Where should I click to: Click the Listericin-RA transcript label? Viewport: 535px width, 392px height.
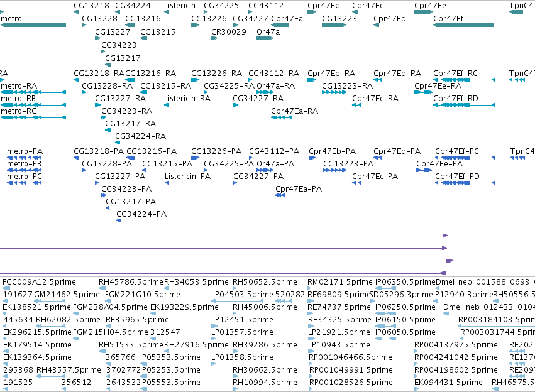187,99
